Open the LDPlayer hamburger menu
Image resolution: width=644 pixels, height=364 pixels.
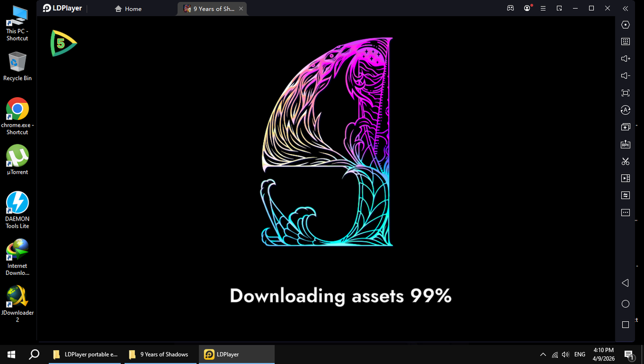(x=543, y=8)
